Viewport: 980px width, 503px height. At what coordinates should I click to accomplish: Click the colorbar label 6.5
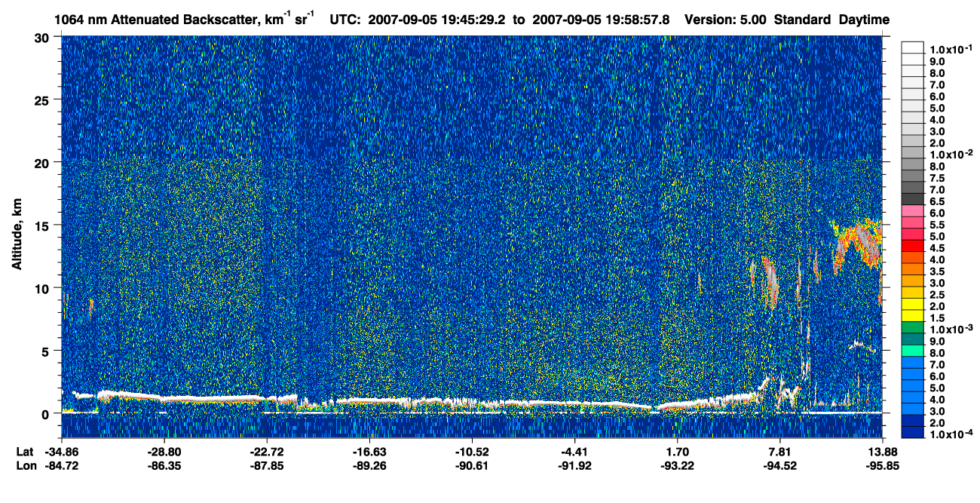pyautogui.click(x=938, y=201)
